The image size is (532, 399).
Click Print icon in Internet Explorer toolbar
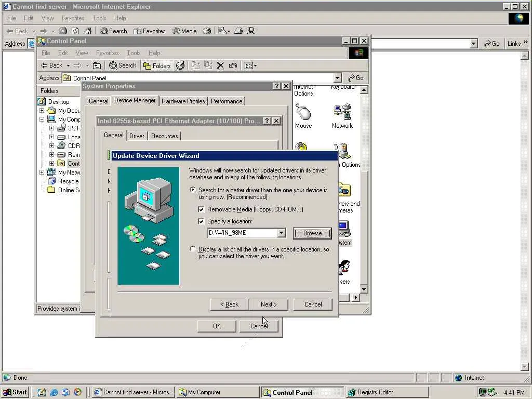238,31
